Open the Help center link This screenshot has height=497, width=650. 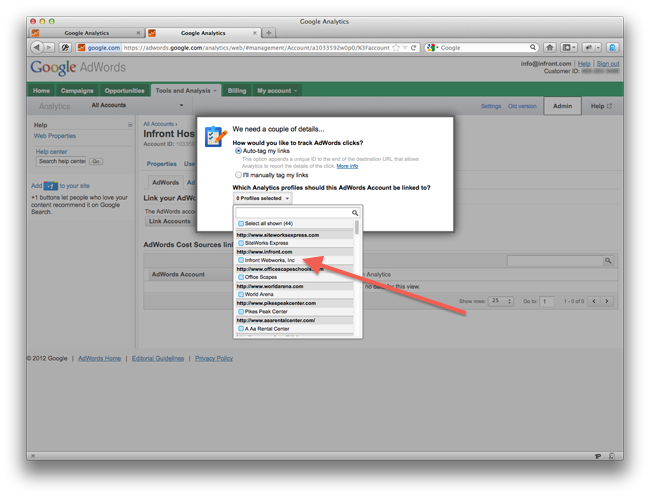[x=51, y=152]
